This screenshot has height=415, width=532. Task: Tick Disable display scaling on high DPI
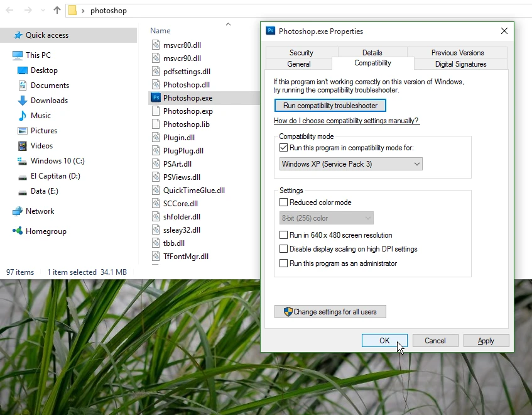(284, 249)
